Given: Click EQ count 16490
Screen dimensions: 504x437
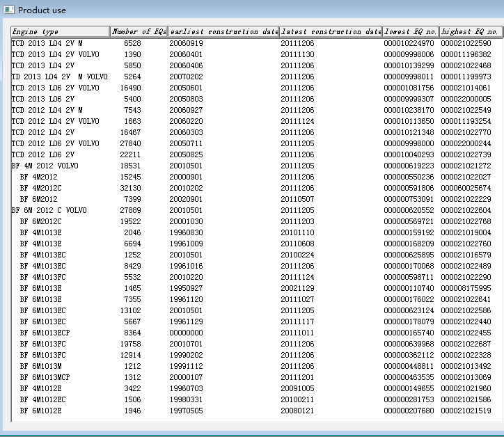Looking at the screenshot, I should point(130,88).
